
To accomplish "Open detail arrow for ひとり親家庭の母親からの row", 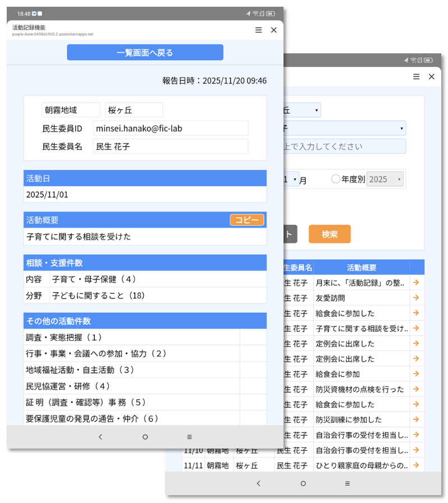I will tap(416, 465).
